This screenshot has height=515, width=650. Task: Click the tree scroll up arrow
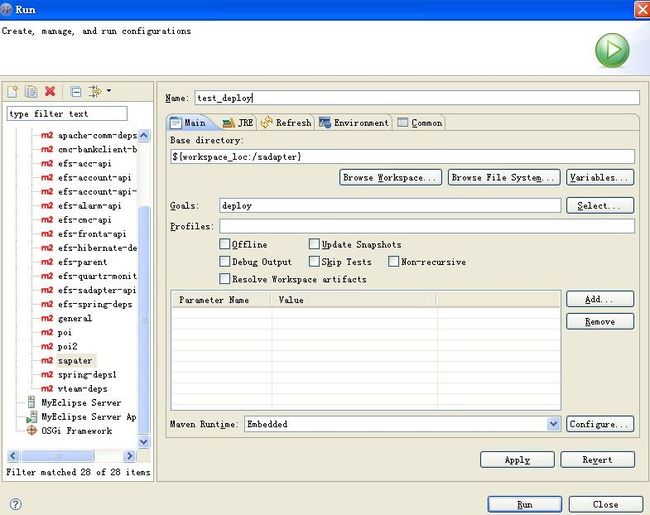144,135
